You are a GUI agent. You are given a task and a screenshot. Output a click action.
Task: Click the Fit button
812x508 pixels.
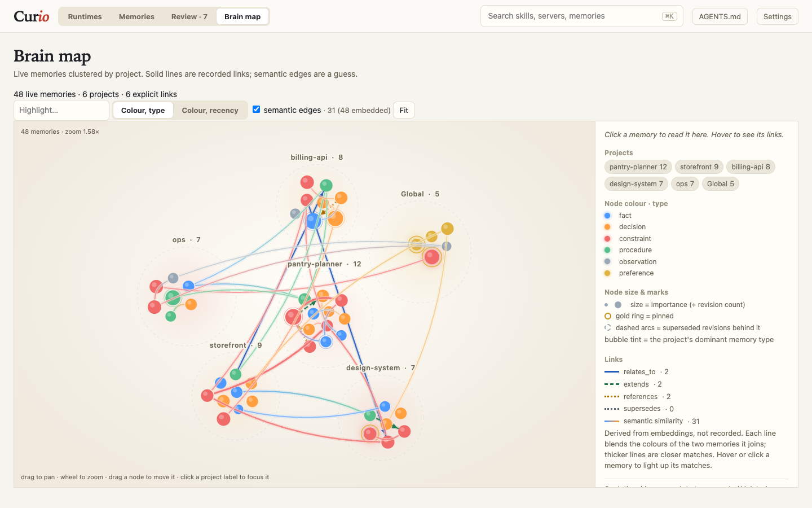[404, 110]
